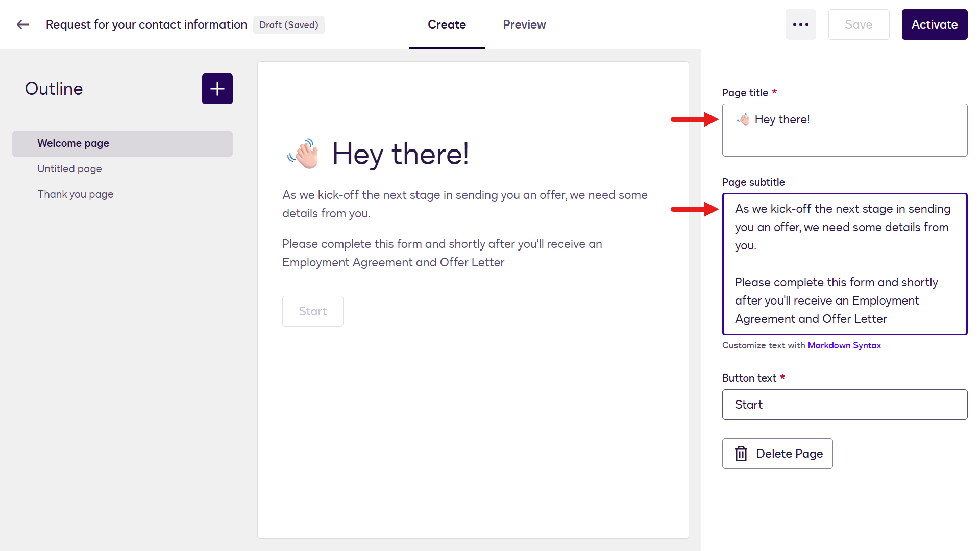Click the Start button in form preview
Screen dimensions: 980x551
[313, 311]
